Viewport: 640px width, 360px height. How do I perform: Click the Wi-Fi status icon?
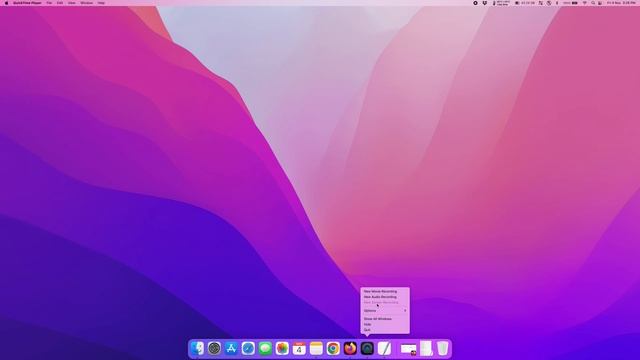point(584,3)
